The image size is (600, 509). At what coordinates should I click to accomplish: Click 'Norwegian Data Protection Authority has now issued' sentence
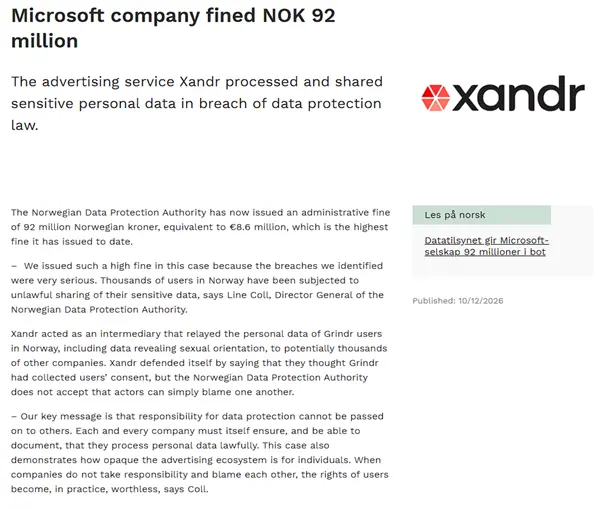(148, 212)
